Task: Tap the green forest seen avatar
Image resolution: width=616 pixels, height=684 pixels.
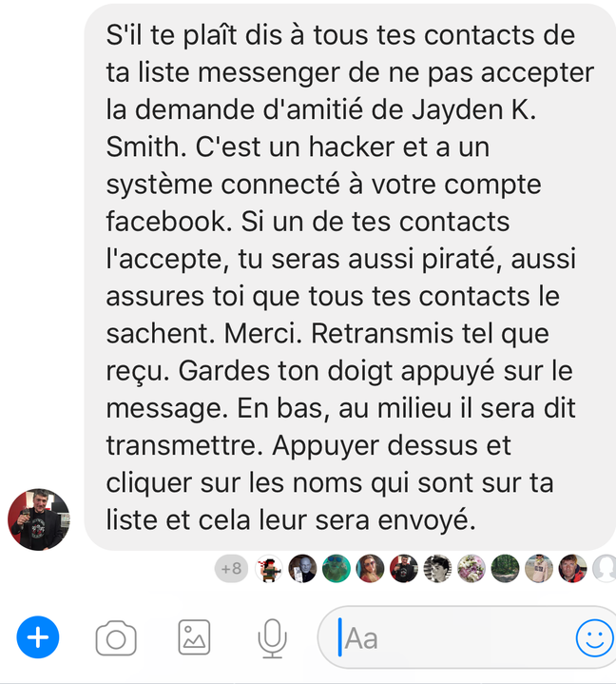Action: tap(506, 568)
